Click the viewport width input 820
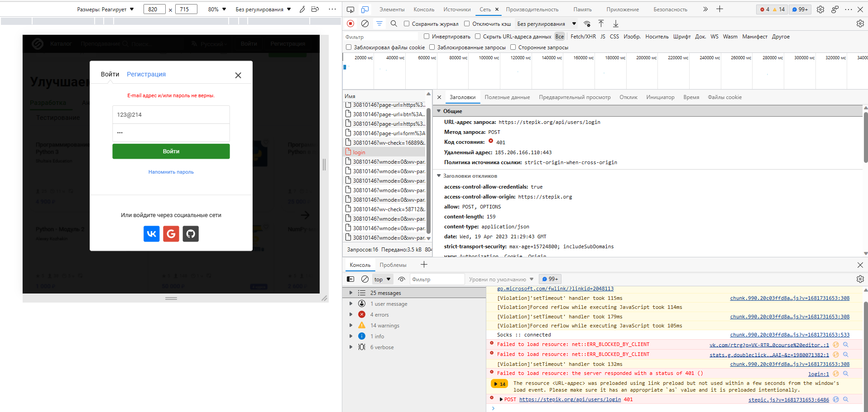The height and width of the screenshot is (412, 868). click(154, 9)
